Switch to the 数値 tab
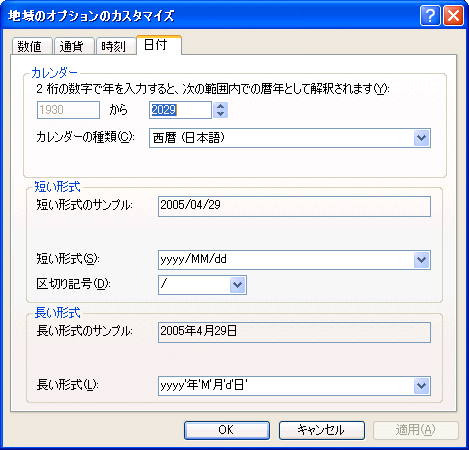 pyautogui.click(x=32, y=46)
